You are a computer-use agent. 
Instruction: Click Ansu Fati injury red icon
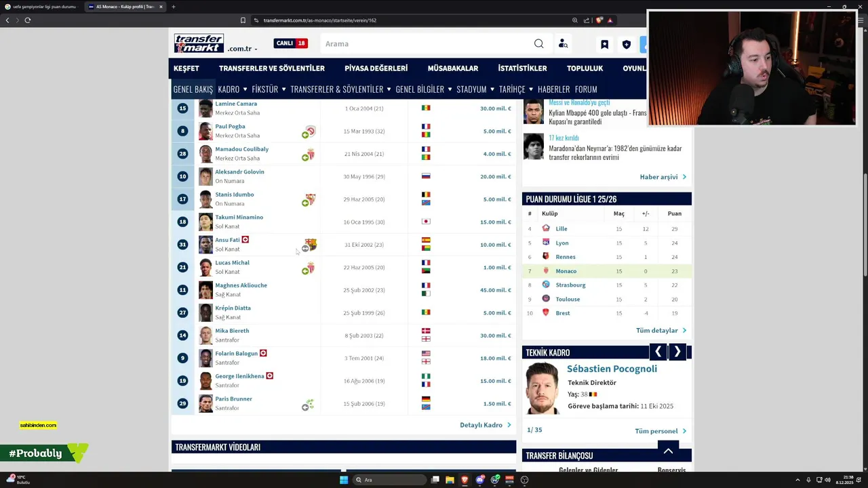click(245, 239)
